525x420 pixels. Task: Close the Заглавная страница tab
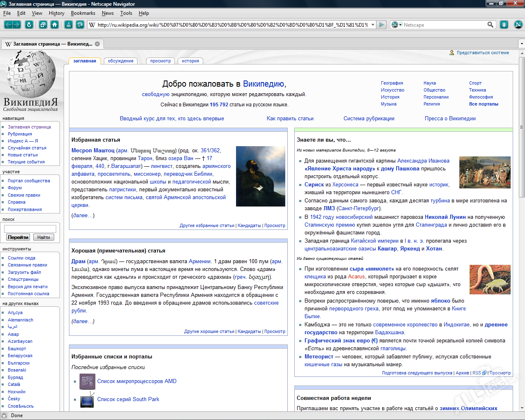click(x=97, y=44)
